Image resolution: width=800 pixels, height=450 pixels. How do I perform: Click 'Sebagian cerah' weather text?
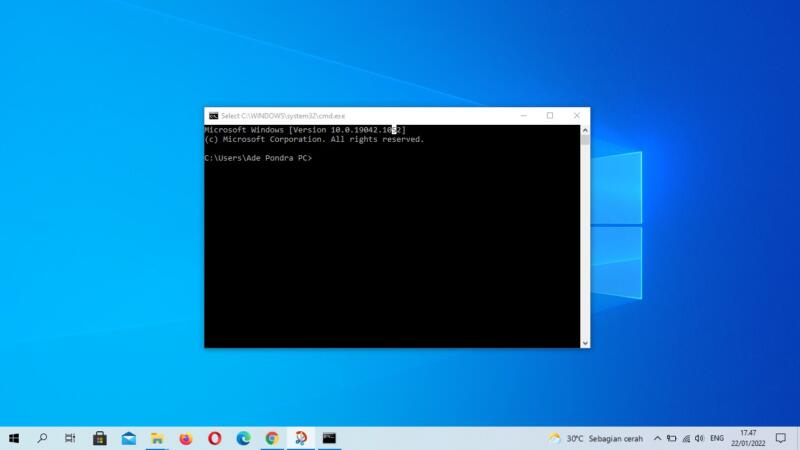click(x=616, y=439)
